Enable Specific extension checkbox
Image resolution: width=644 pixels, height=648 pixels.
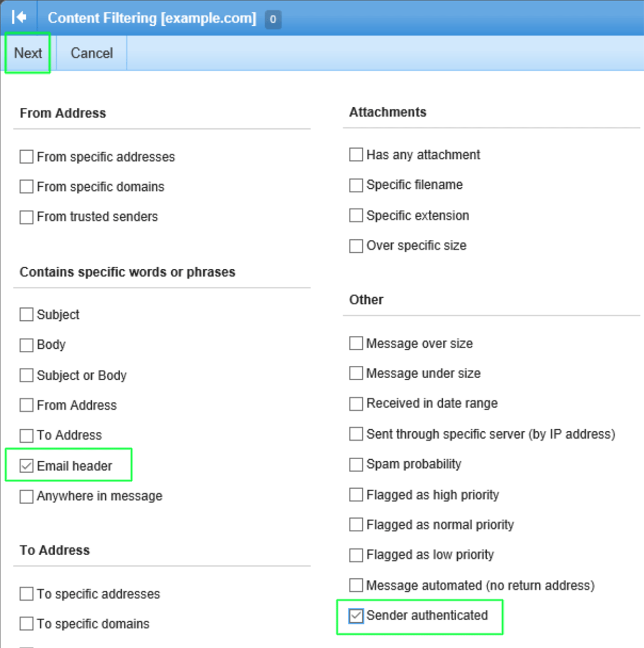[356, 215]
